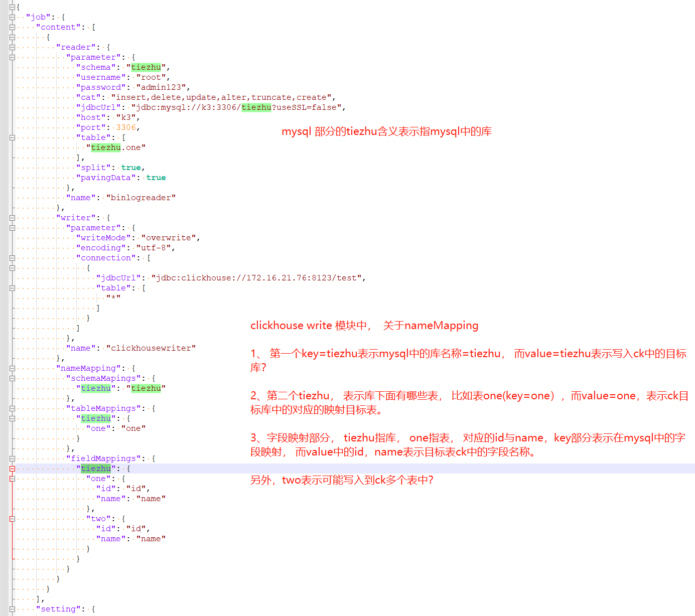Collapse the "job" JSON block
This screenshot has width=695, height=616.
[12, 17]
